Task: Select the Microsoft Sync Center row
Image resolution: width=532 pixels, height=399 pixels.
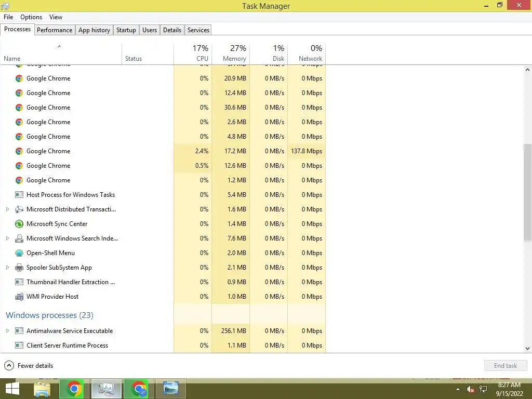Action: (163, 224)
